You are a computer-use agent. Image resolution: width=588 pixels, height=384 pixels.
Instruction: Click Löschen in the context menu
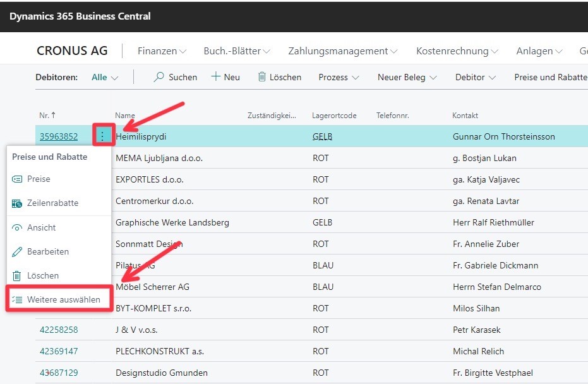click(x=42, y=275)
